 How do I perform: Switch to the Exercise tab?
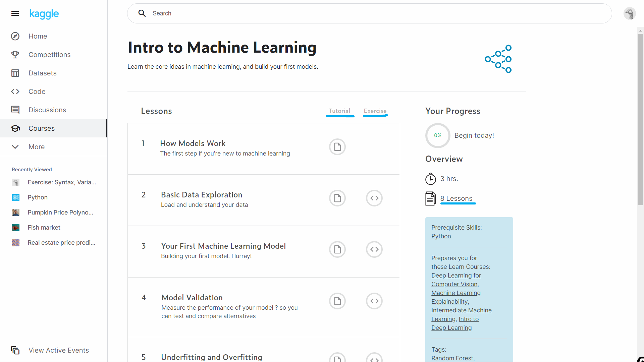click(x=375, y=111)
